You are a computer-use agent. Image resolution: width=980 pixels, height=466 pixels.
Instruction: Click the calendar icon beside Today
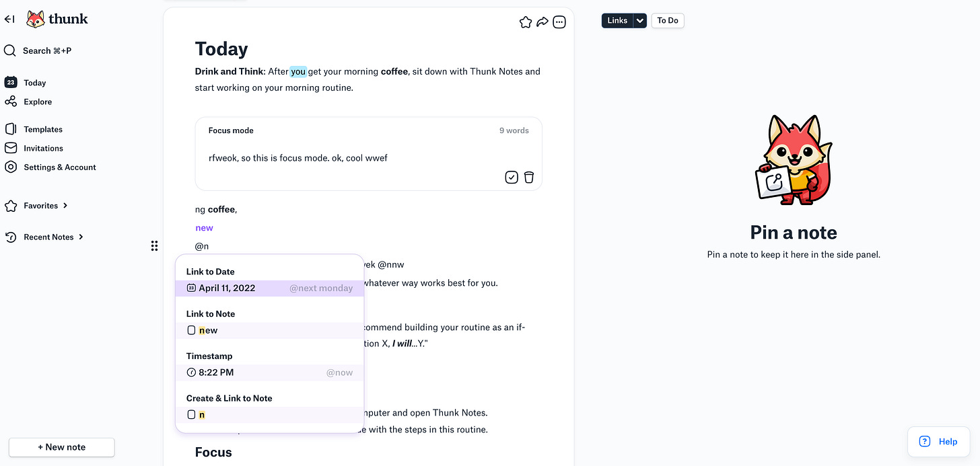(x=11, y=83)
